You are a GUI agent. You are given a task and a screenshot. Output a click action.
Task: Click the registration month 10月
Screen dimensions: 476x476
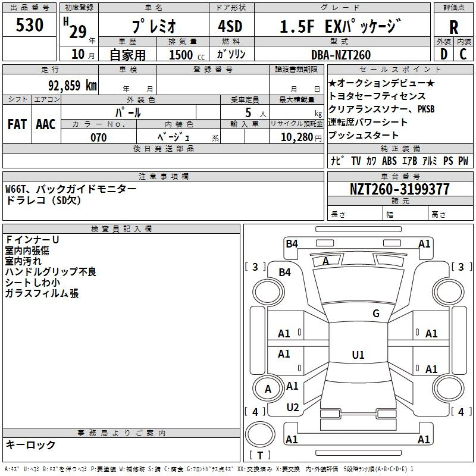[83, 54]
